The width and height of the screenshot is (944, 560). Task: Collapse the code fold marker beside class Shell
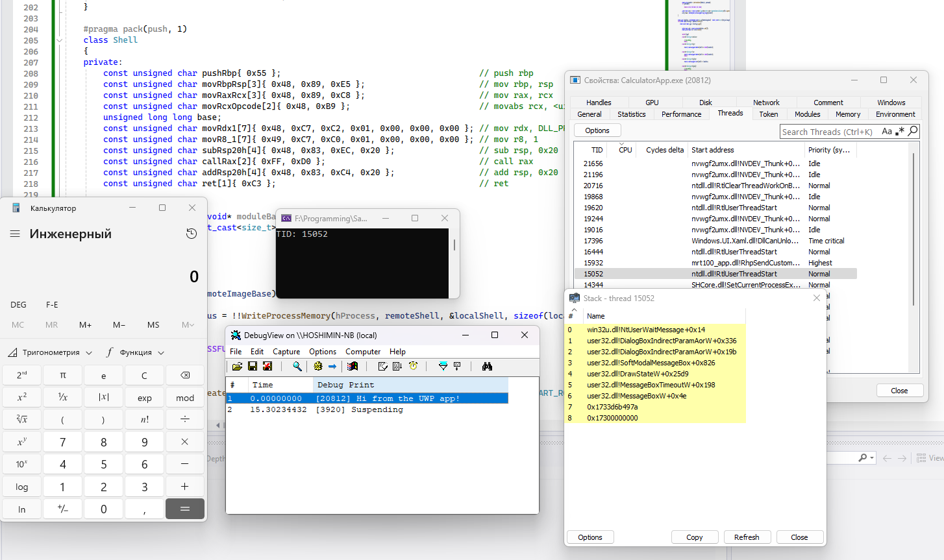(59, 40)
